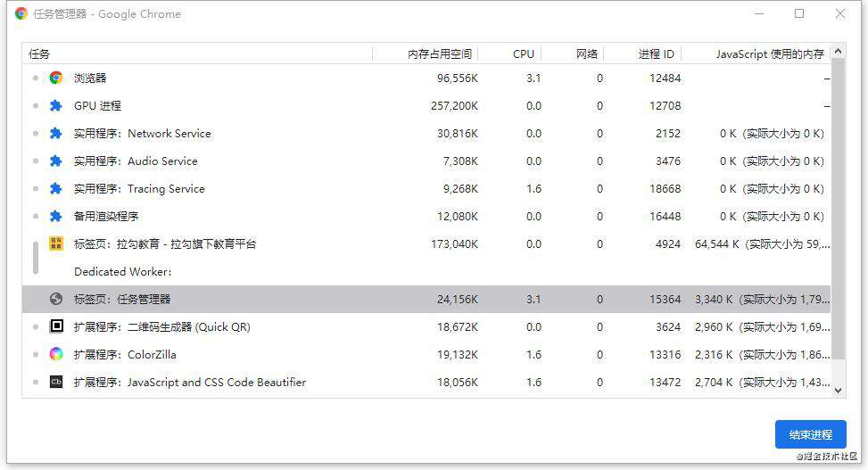Click the ColorZilla extension icon
The height and width of the screenshot is (470, 868).
click(56, 354)
